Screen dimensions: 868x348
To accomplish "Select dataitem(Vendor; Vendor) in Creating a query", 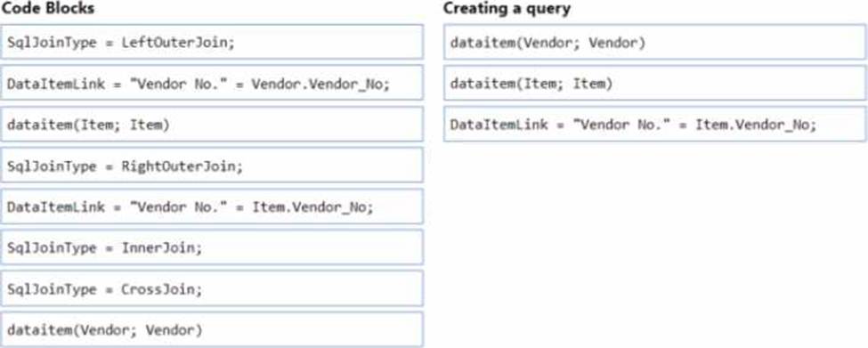I will (655, 42).
